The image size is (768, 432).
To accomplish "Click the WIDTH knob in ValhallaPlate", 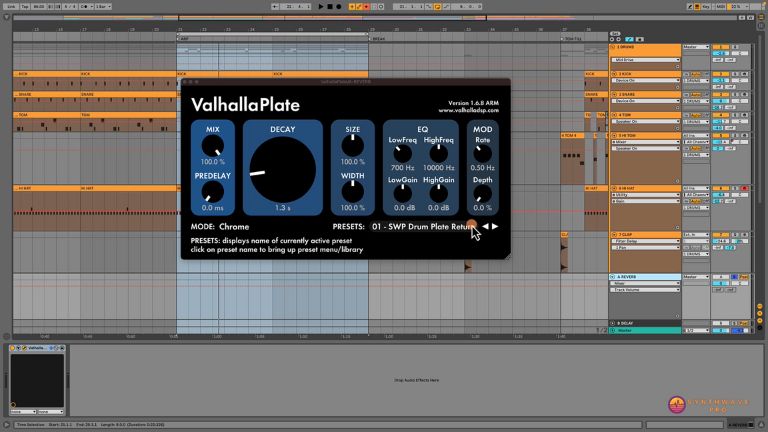I will pos(352,192).
